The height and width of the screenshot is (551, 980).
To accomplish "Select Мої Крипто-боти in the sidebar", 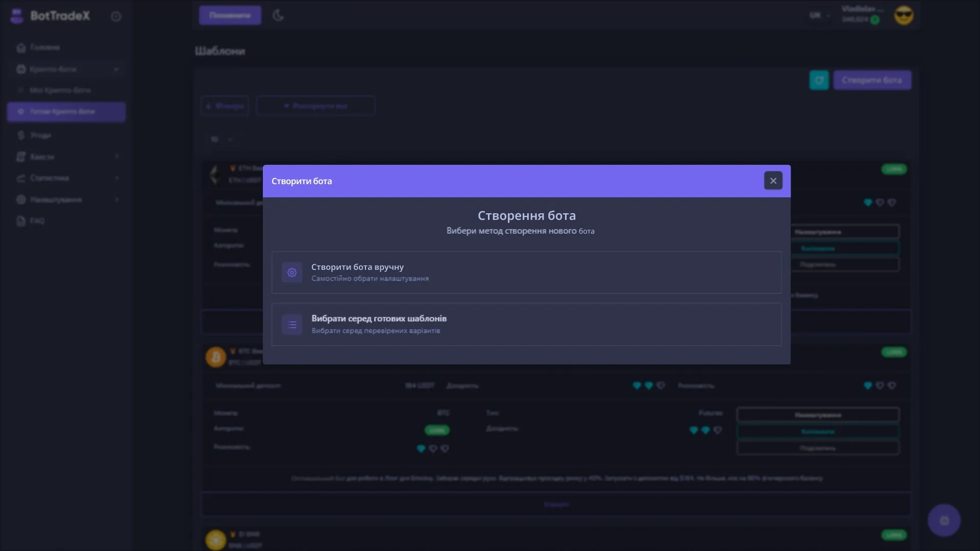I will (x=60, y=90).
